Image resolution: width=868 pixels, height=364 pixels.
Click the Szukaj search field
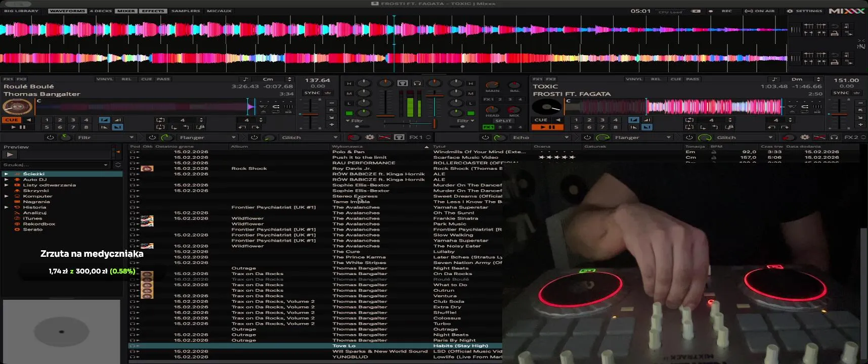(55, 165)
